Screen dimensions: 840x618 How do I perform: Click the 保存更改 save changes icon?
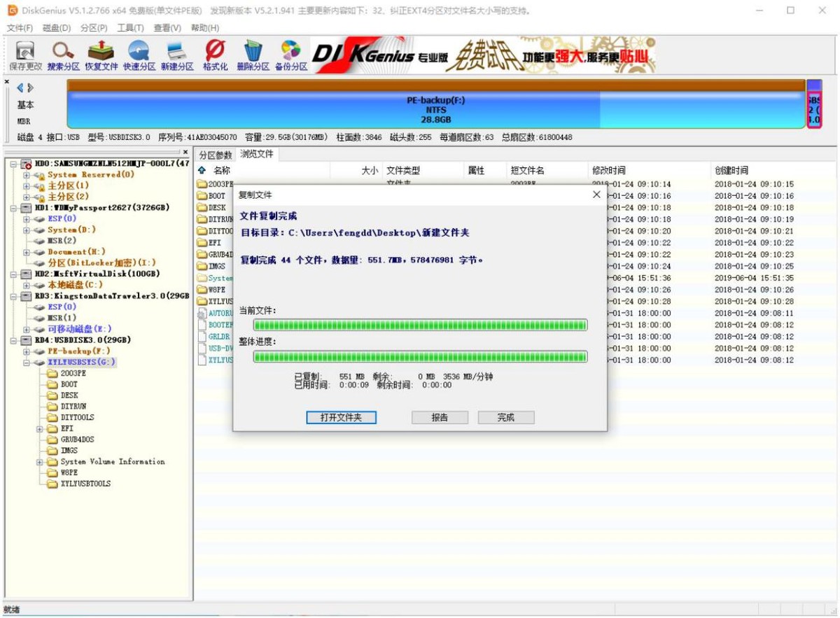[25, 55]
